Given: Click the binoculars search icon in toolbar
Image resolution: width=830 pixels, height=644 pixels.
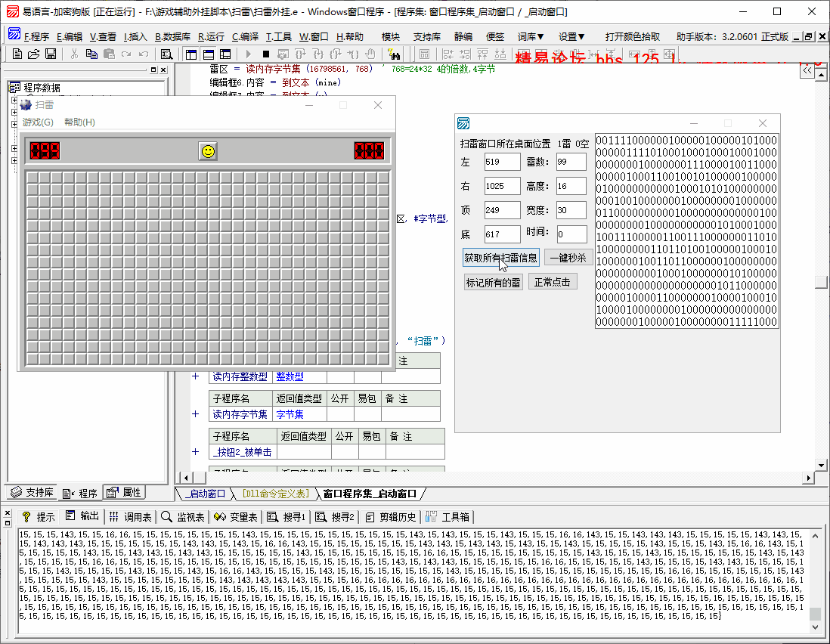Looking at the screenshot, I should tap(393, 54).
